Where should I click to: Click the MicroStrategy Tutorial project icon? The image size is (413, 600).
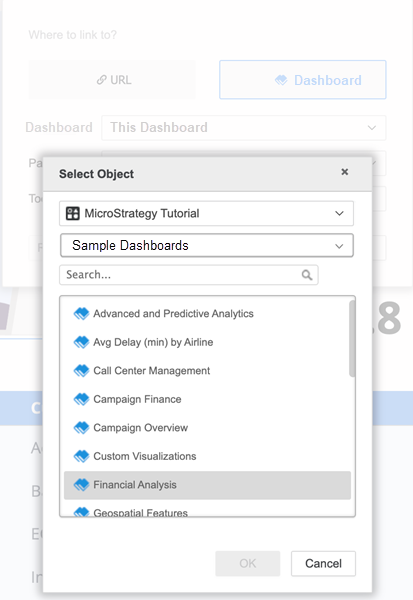coord(72,213)
